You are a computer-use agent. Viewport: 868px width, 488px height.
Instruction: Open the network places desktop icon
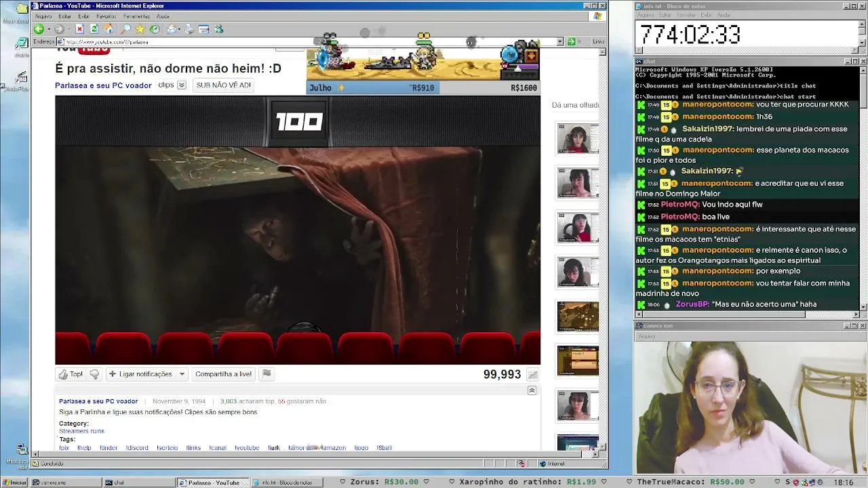(21, 449)
